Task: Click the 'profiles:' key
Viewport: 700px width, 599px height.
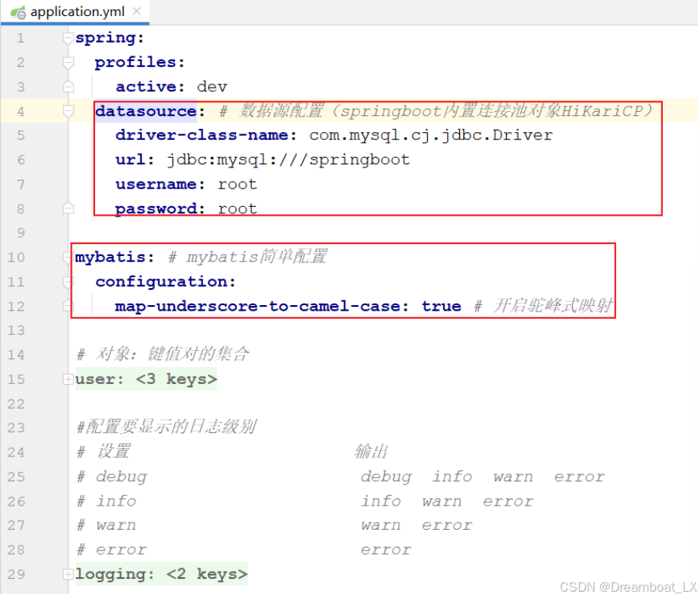Action: pos(139,63)
